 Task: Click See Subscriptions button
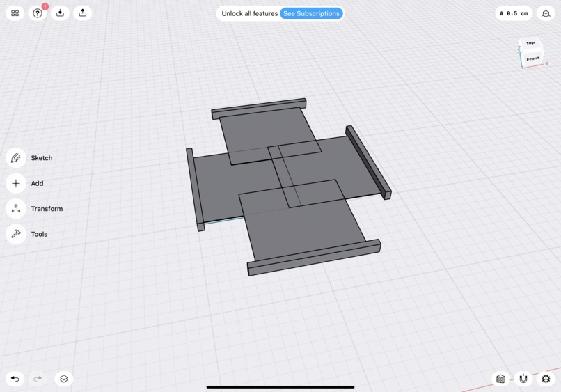[x=311, y=14]
